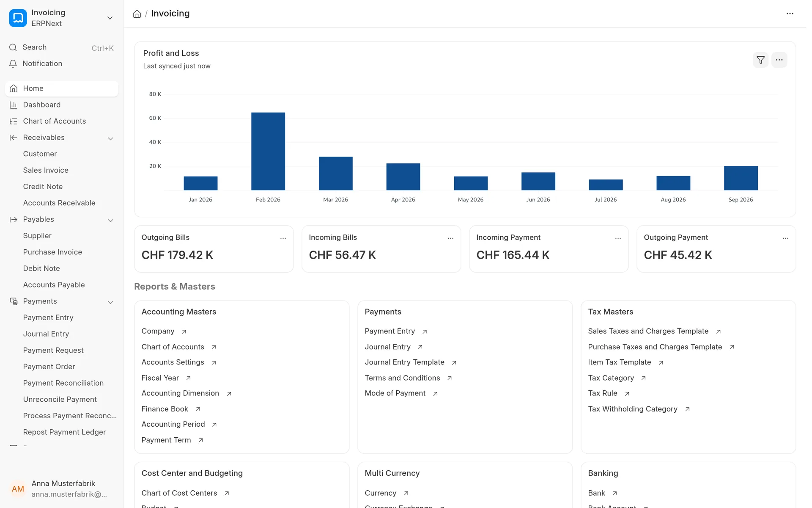Click the Chart of Accounts tree icon

(x=14, y=121)
